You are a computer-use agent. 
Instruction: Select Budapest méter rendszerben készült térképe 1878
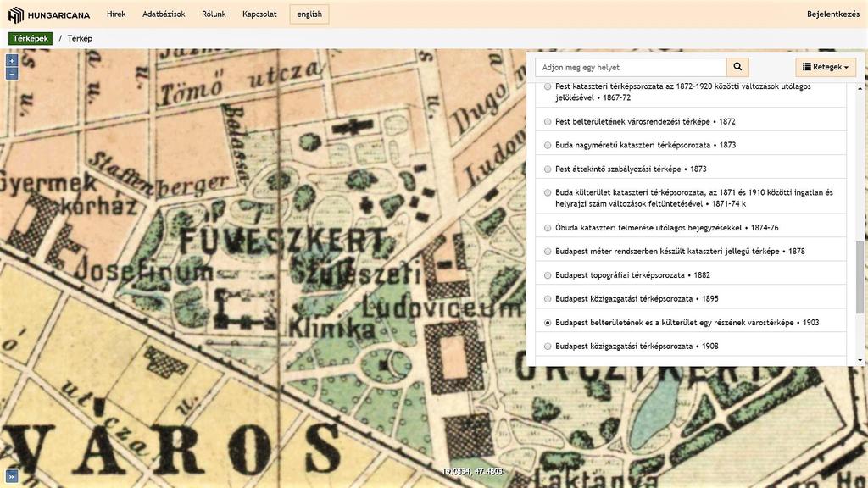[548, 251]
